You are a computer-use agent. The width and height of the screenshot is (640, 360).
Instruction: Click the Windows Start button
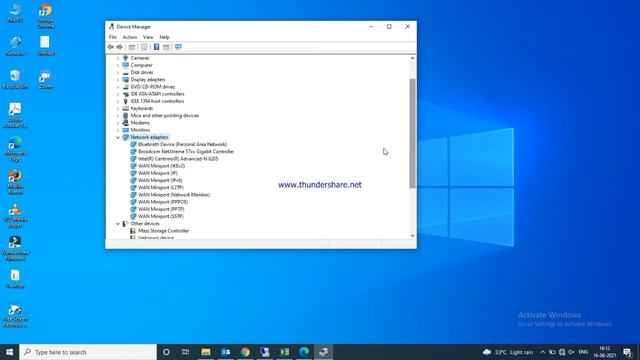pyautogui.click(x=9, y=352)
